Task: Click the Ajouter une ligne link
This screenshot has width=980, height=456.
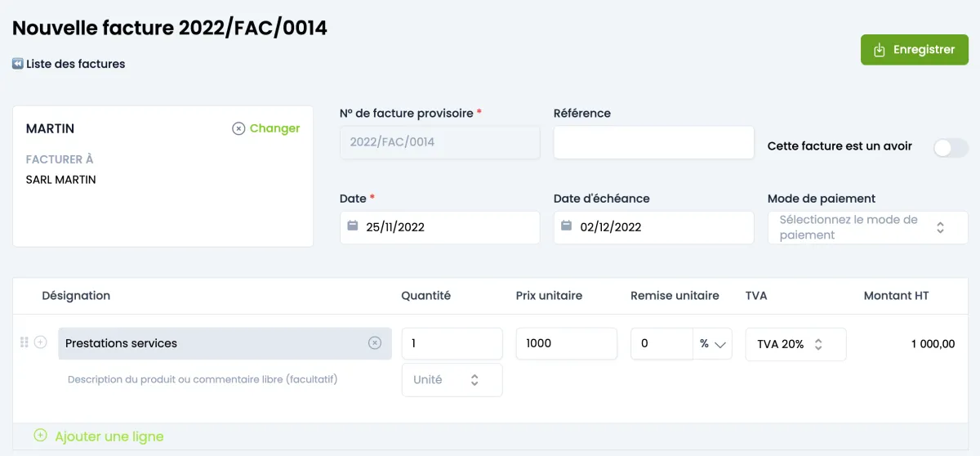Action: (109, 436)
